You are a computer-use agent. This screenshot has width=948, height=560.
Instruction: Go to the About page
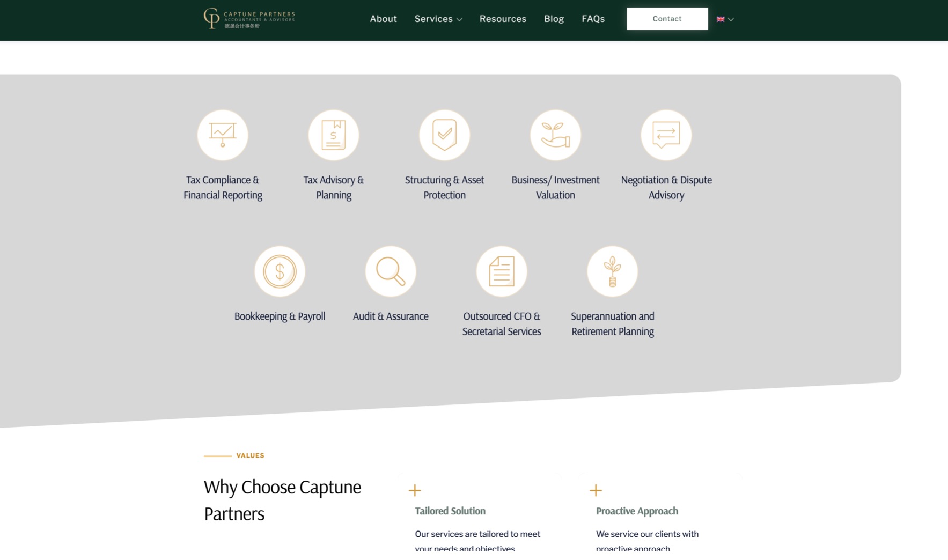coord(383,19)
